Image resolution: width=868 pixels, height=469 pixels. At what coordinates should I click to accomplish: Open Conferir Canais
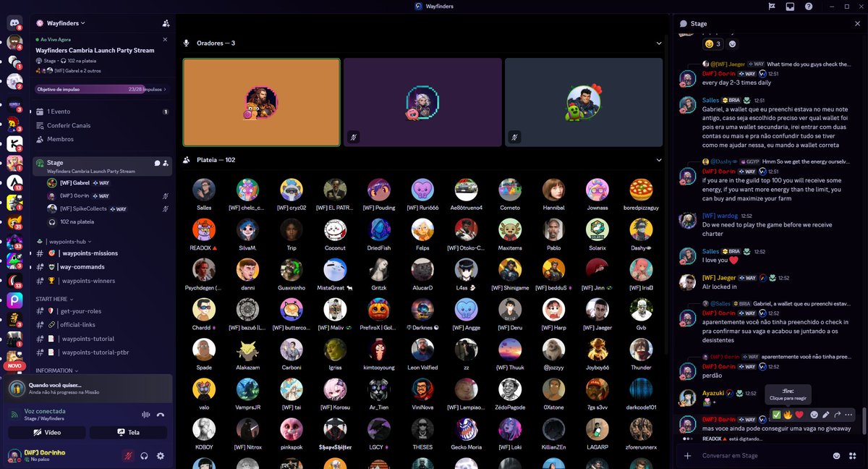coord(102,125)
